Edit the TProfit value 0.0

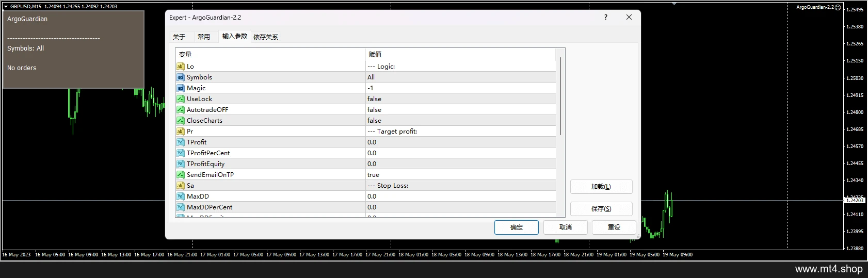tap(461, 142)
